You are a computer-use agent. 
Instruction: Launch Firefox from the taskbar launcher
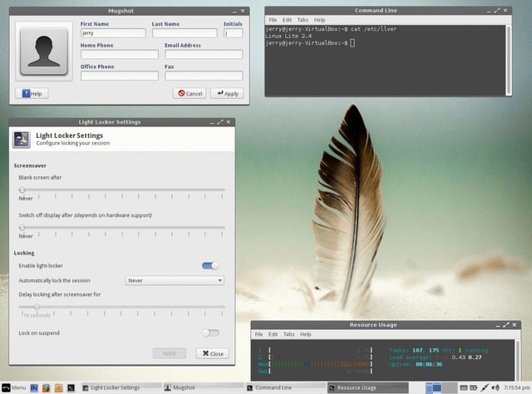point(47,387)
